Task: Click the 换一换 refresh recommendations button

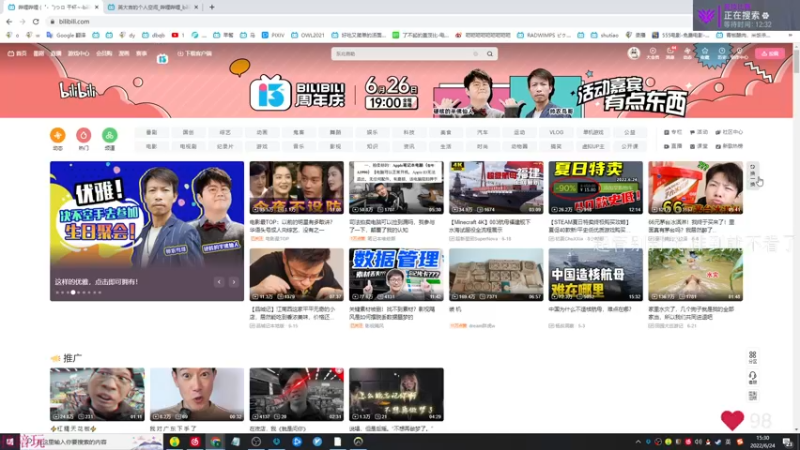Action: [x=753, y=176]
